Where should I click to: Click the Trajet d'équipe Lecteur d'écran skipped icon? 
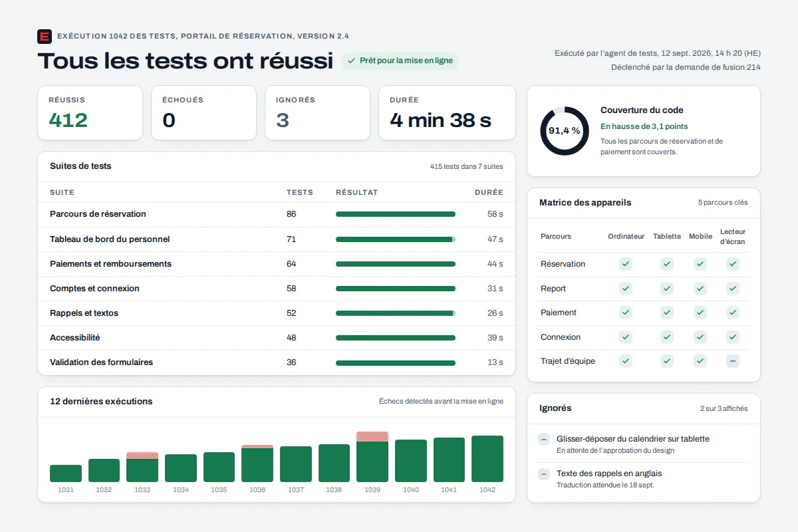(733, 361)
